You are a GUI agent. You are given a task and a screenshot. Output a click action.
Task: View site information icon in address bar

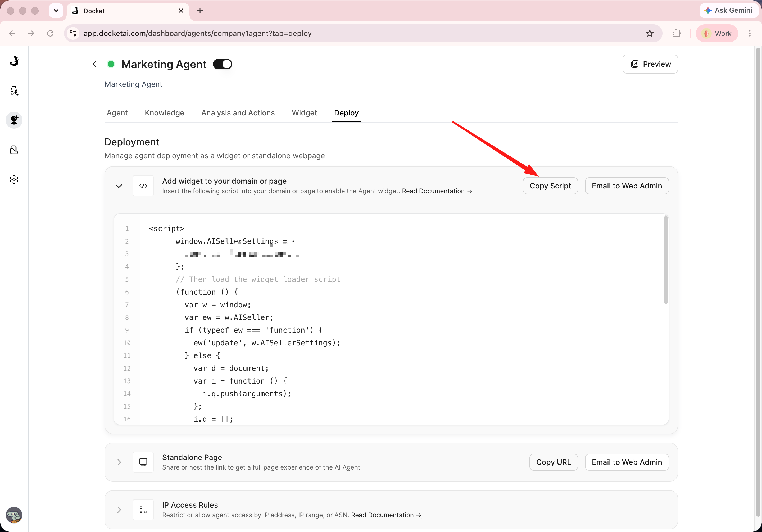73,33
